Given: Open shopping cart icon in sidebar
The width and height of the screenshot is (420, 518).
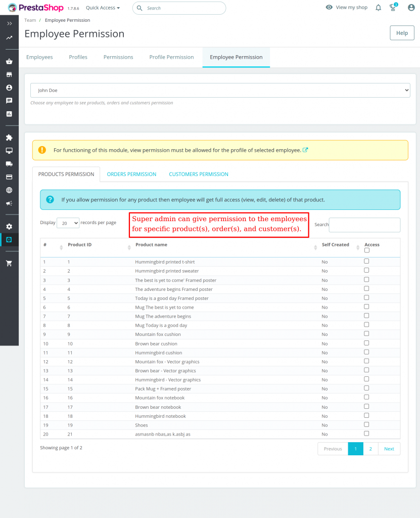Looking at the screenshot, I should [9, 263].
